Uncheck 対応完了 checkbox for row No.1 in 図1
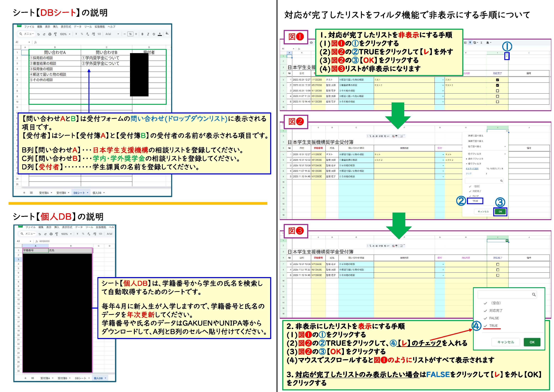The height and width of the screenshot is (392, 554). [497, 80]
